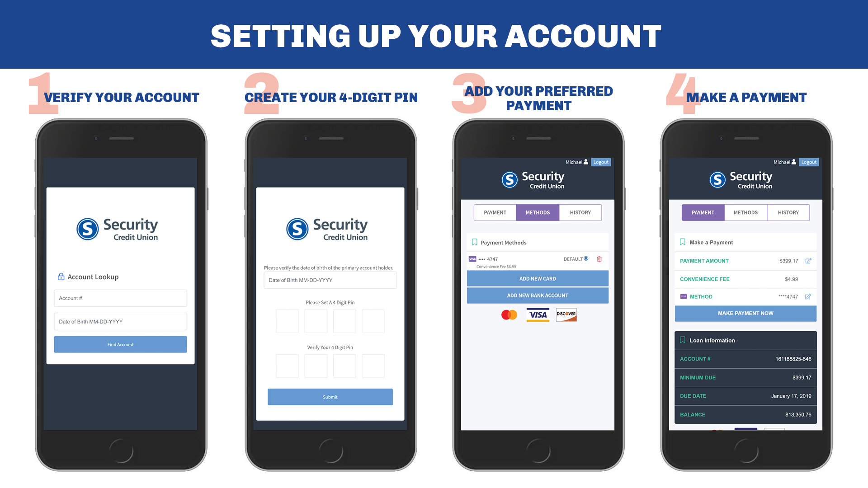Select the METHODS tab on payment screen
868x488 pixels.
(x=746, y=212)
